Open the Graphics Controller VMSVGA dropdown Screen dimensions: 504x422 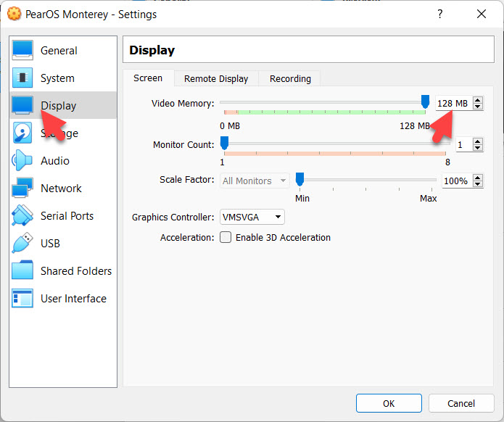(252, 218)
